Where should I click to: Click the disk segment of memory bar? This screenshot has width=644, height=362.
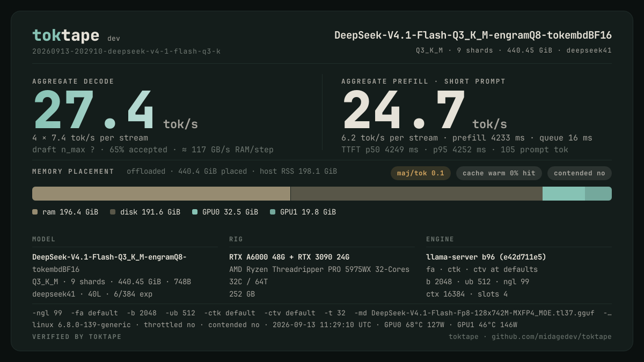point(416,194)
